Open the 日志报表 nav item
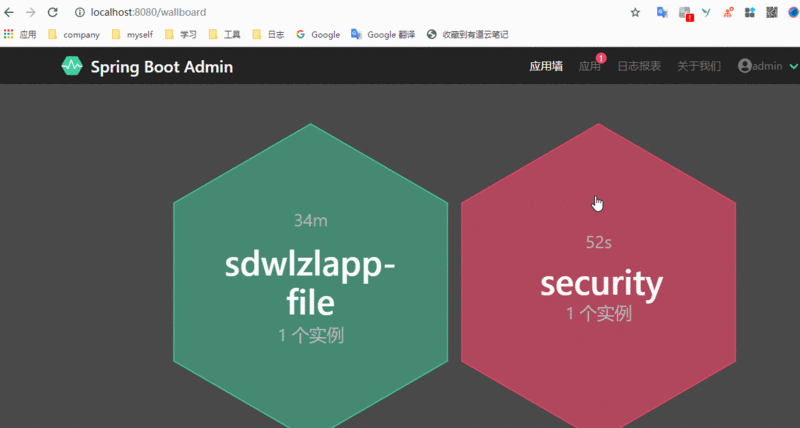 pyautogui.click(x=639, y=66)
